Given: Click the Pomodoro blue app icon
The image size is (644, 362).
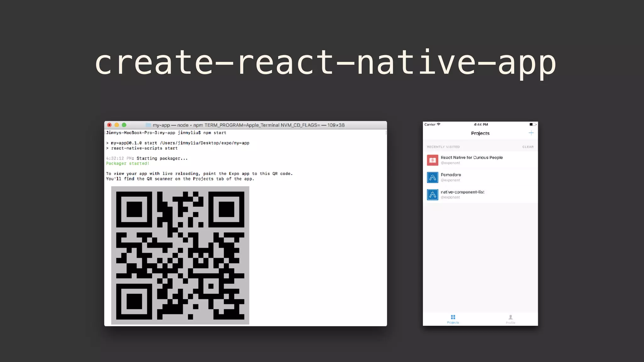Looking at the screenshot, I should click(432, 178).
